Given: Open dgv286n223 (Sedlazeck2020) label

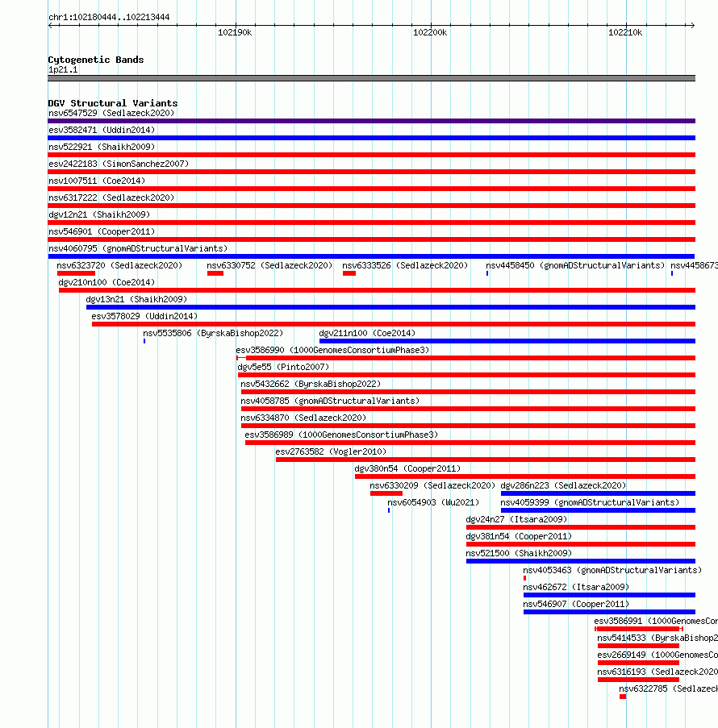Looking at the screenshot, I should (x=563, y=485).
